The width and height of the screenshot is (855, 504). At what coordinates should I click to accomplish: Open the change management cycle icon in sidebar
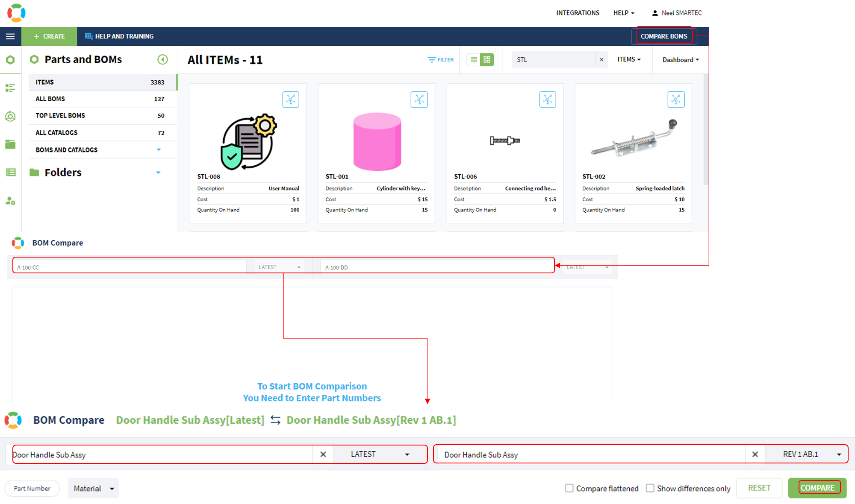(x=10, y=116)
